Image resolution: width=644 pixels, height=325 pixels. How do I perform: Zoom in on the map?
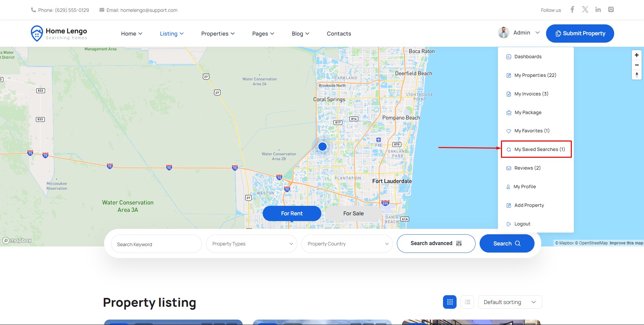[637, 55]
